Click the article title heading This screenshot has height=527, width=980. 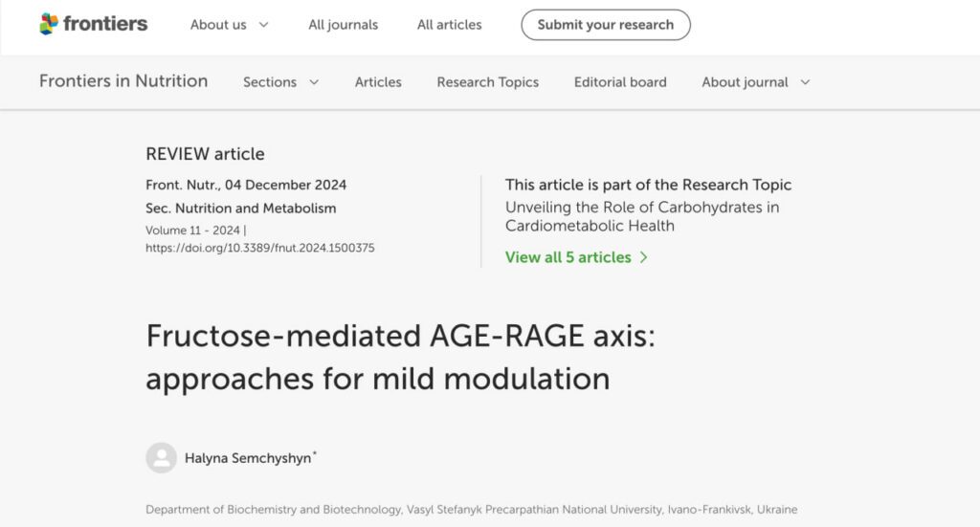point(399,358)
